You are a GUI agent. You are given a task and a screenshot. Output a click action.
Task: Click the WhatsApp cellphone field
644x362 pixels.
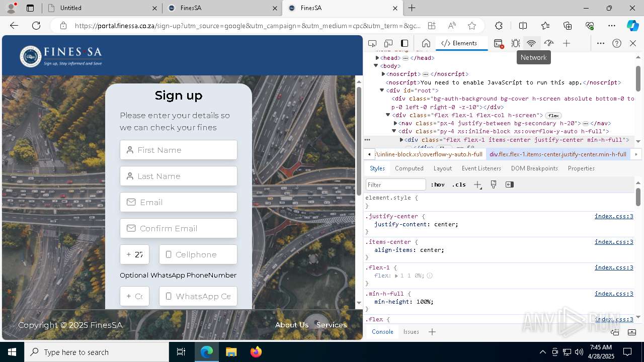[198, 296]
